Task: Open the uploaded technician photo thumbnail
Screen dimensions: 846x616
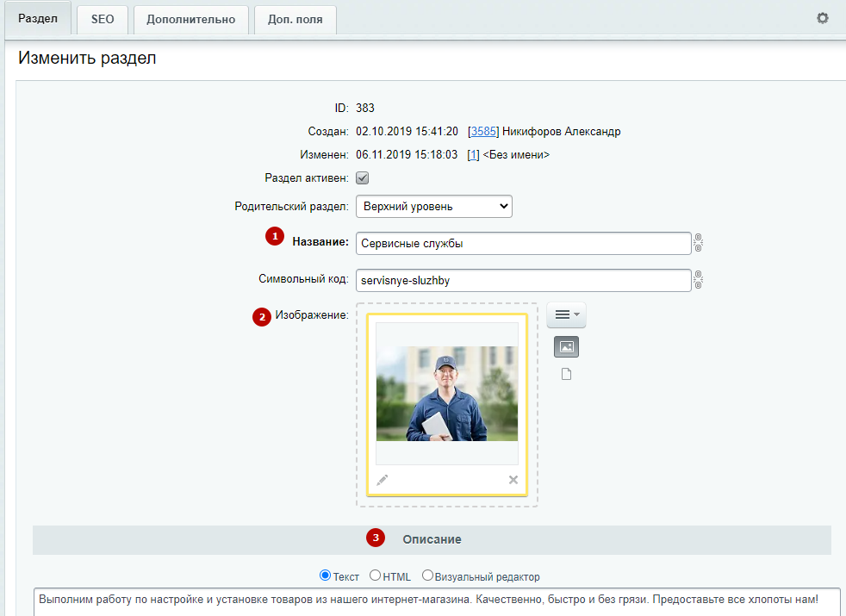Action: (x=447, y=393)
